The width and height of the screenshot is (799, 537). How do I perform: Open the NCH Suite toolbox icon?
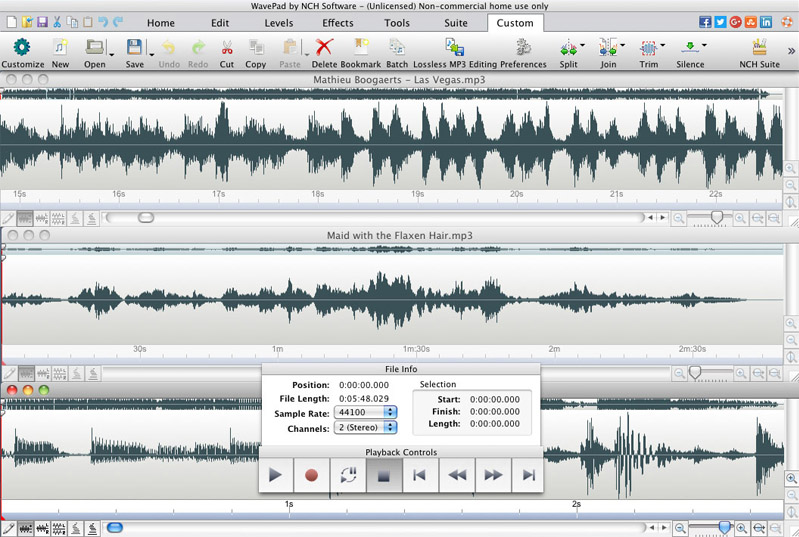click(759, 47)
